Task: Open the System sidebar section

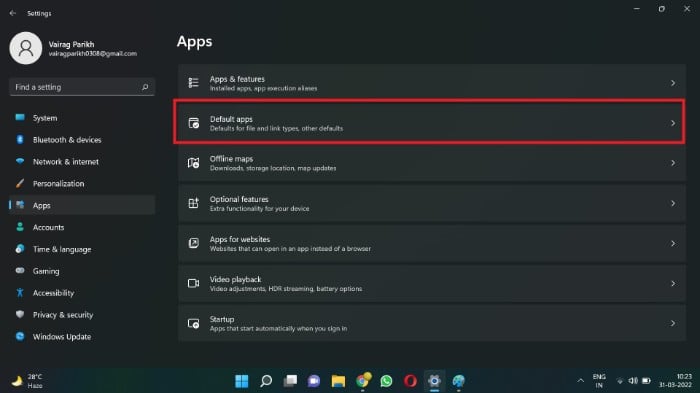Action: 82,118
